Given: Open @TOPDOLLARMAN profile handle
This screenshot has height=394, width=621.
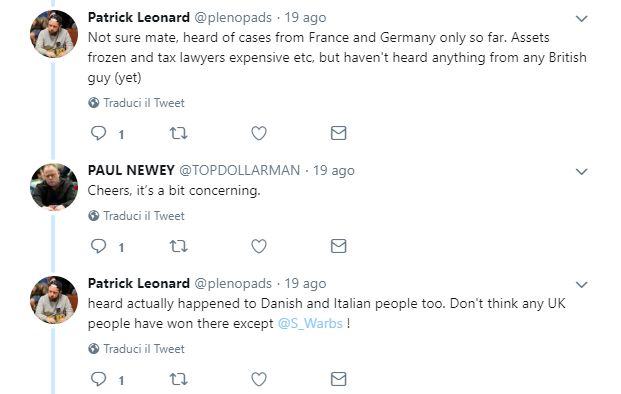Looking at the screenshot, I should 240,170.
